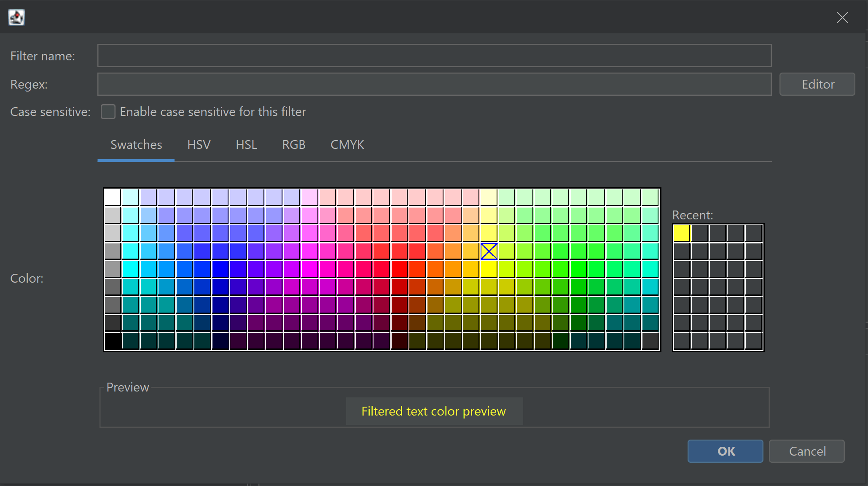
Task: Select the yellow swatch under Recent
Action: tap(682, 233)
